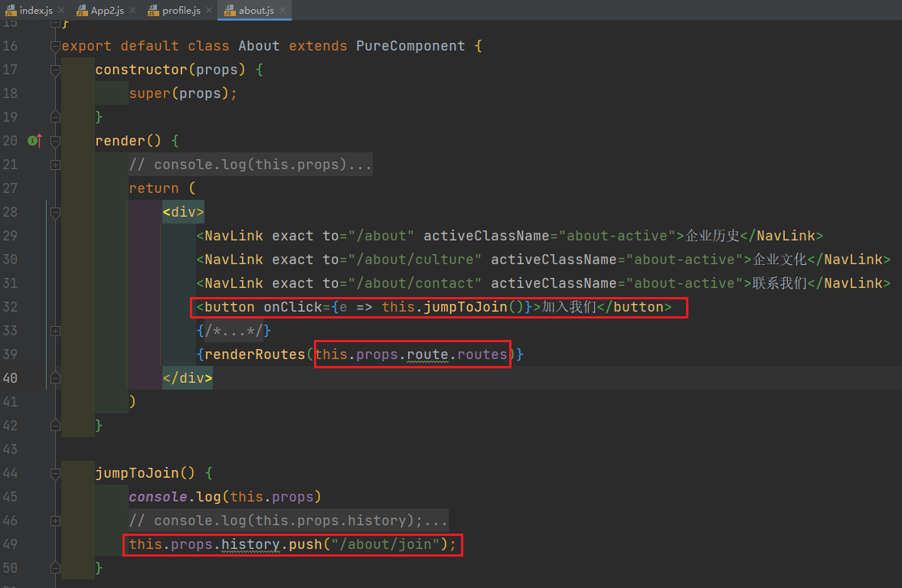Place the cursor on 'PureComponent' in the class declaration
This screenshot has height=588, width=902.
[410, 46]
